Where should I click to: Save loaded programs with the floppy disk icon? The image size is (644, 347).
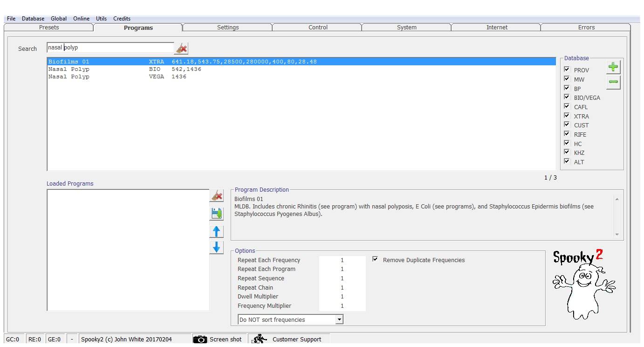point(217,214)
